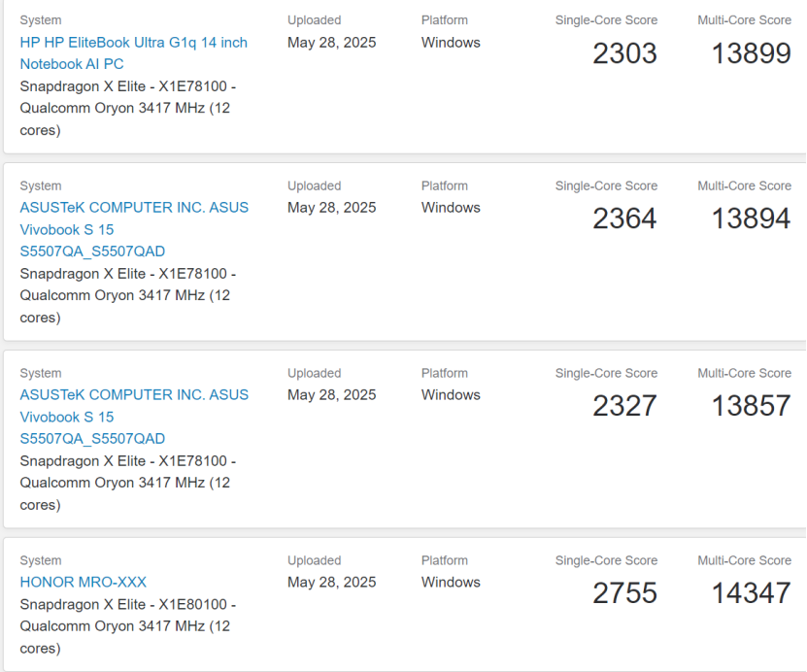
Task: Click the upload date in HP EliteBook entry
Action: pos(332,42)
